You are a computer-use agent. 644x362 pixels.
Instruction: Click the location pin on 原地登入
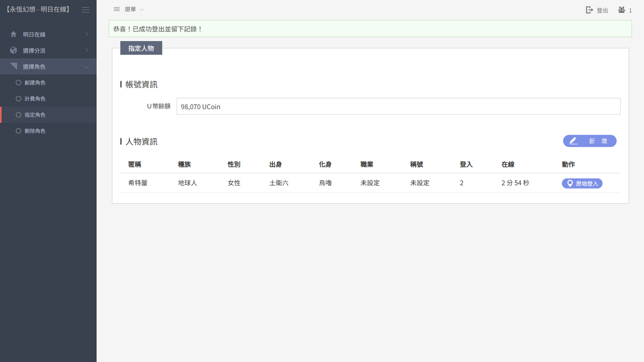(570, 184)
